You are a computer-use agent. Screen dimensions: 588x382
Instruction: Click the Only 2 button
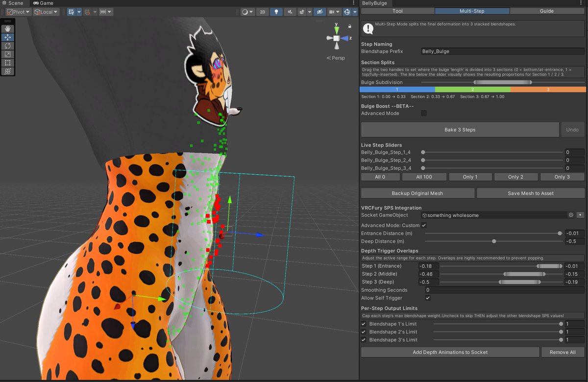[515, 177]
